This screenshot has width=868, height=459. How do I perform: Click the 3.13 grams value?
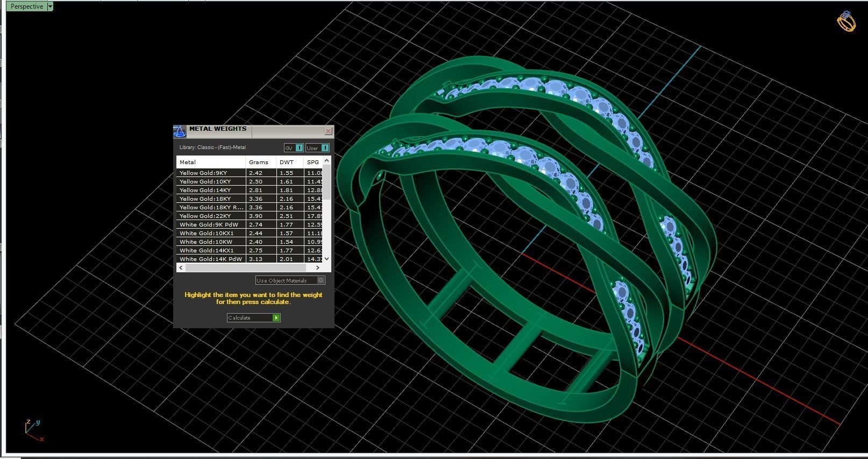click(x=255, y=259)
